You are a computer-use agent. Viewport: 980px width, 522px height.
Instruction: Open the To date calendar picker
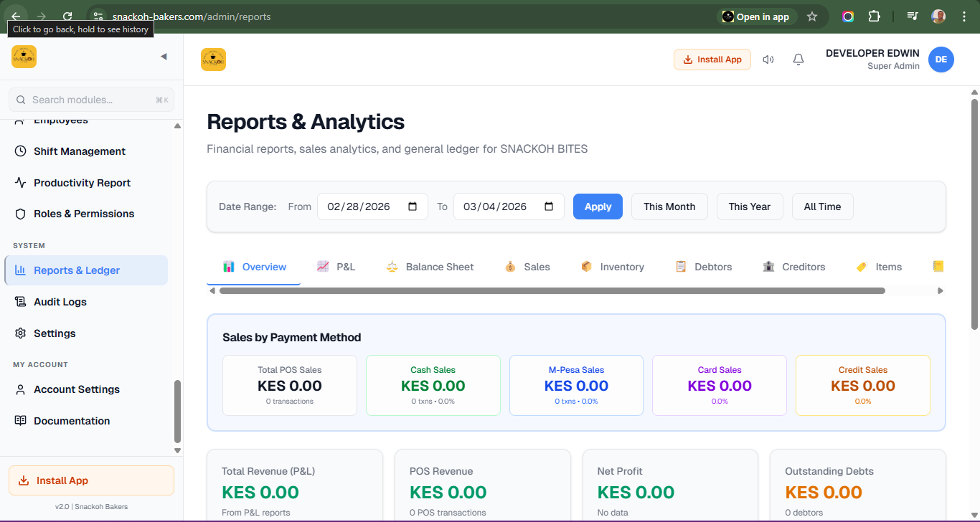[549, 206]
